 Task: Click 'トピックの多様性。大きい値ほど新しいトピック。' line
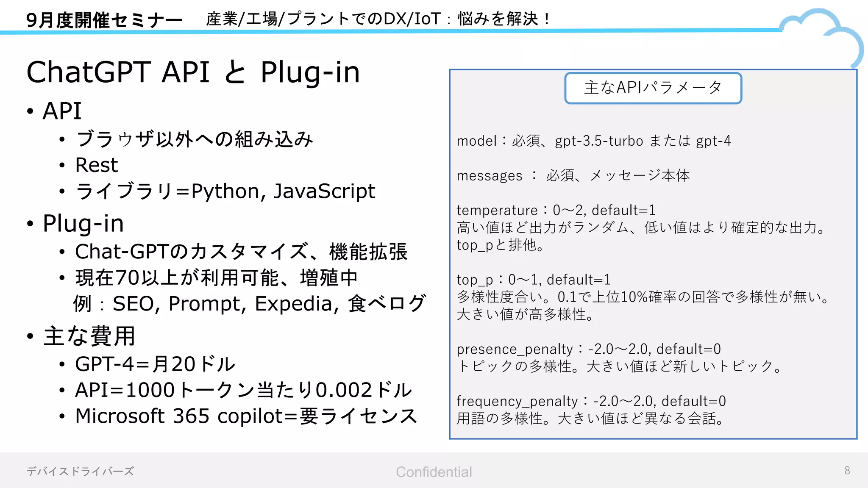tap(620, 366)
